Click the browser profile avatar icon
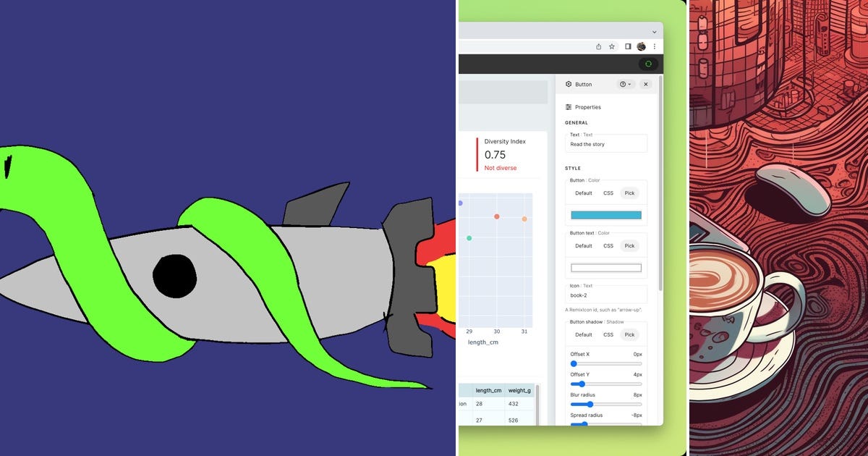Image resolution: width=868 pixels, height=456 pixels. tap(641, 46)
